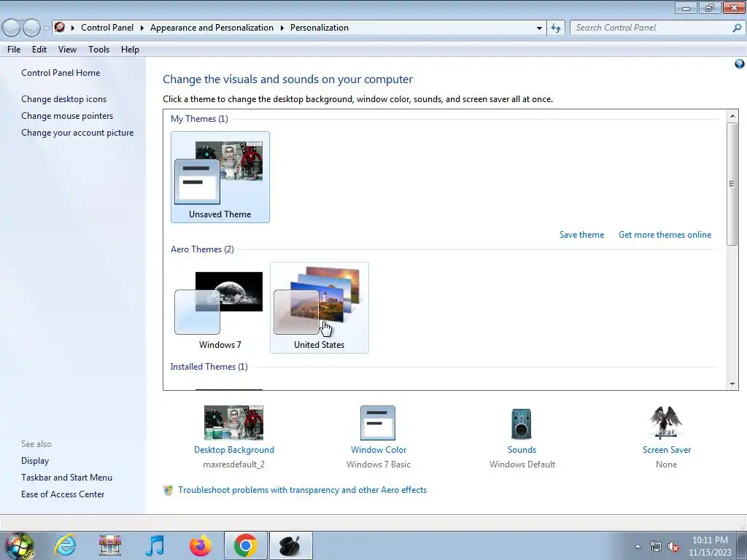Click the refresh button beside address bar

pos(556,28)
